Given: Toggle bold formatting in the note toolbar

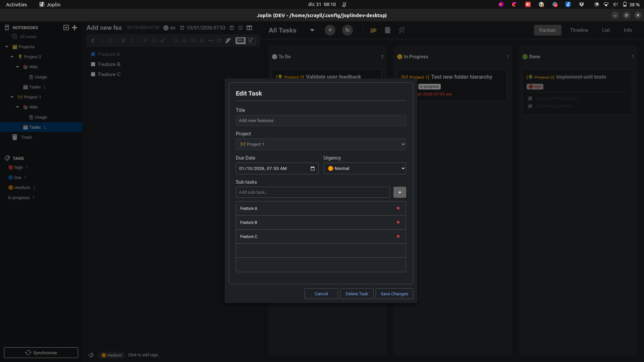Looking at the screenshot, I should (x=123, y=41).
